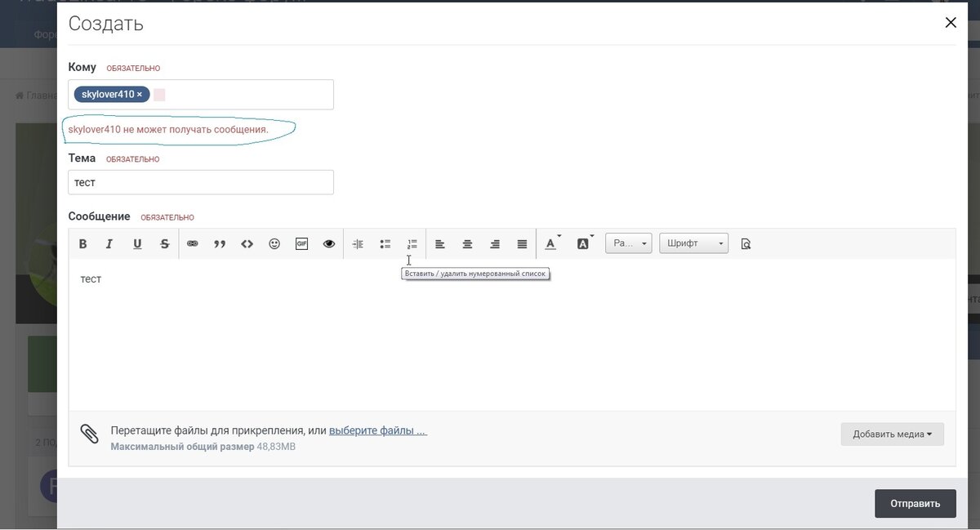Click 'Максимальный общий размер' text
980x530 pixels.
[182, 448]
